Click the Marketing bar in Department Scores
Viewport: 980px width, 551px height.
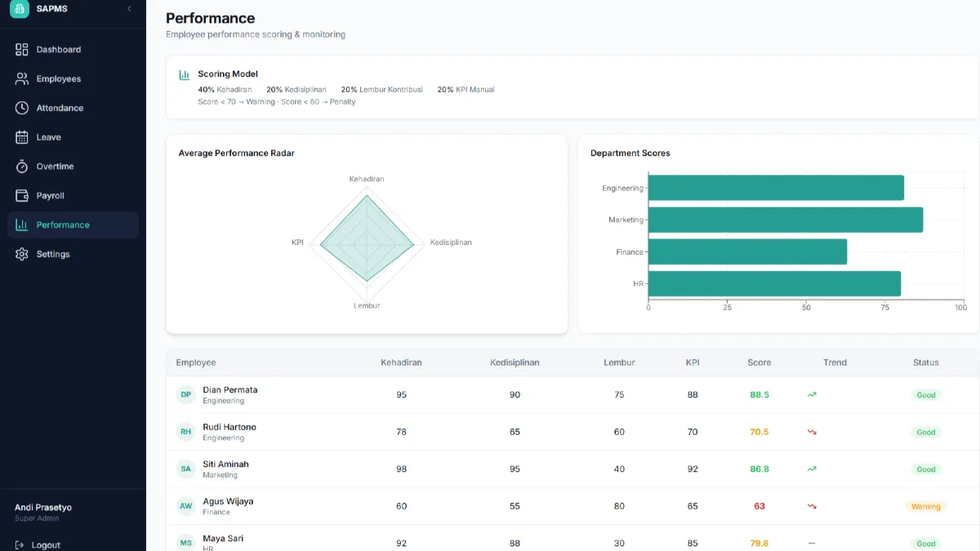[786, 220]
